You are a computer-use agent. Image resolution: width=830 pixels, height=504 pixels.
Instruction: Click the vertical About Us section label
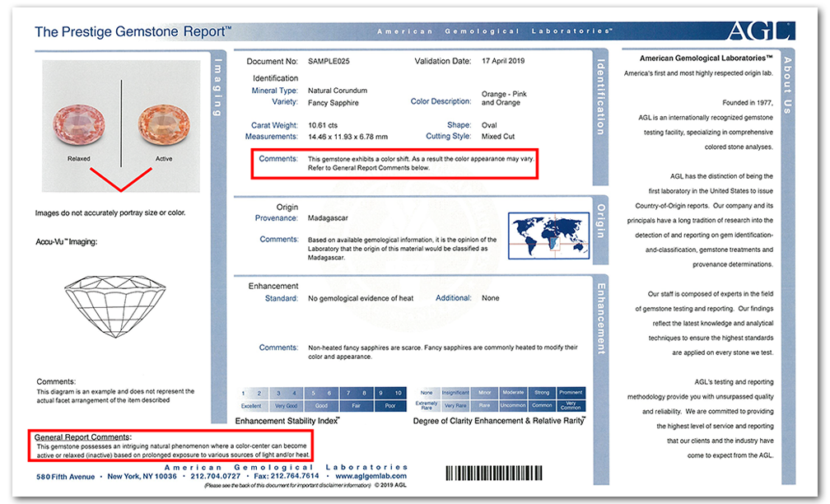788,86
